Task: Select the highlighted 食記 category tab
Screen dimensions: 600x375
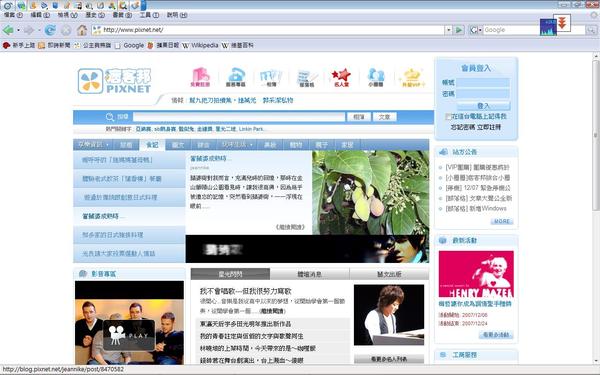Action: [152, 145]
